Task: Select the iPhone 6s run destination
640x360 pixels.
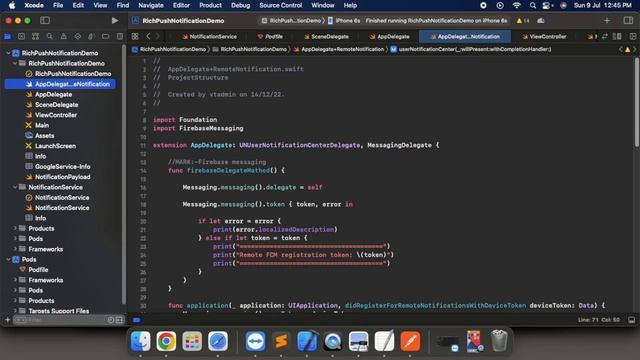Action: click(x=344, y=20)
